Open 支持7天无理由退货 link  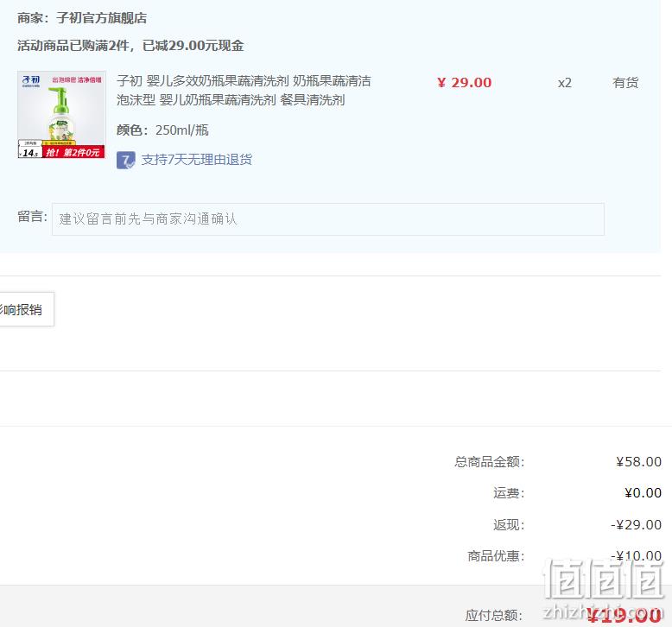click(197, 160)
